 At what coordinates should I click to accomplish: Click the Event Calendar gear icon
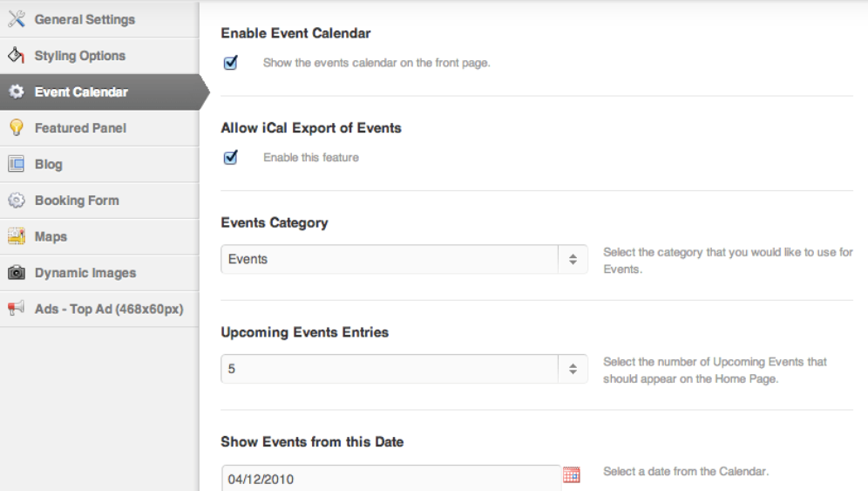tap(17, 92)
